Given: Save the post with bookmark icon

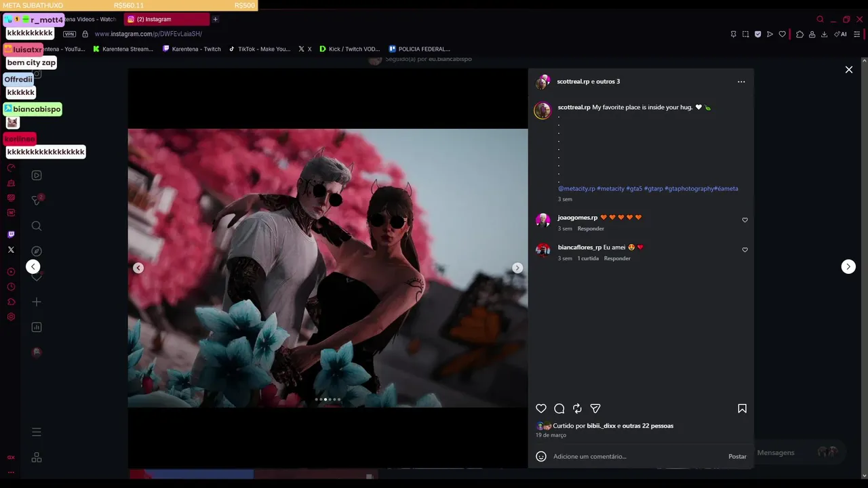Looking at the screenshot, I should point(742,409).
